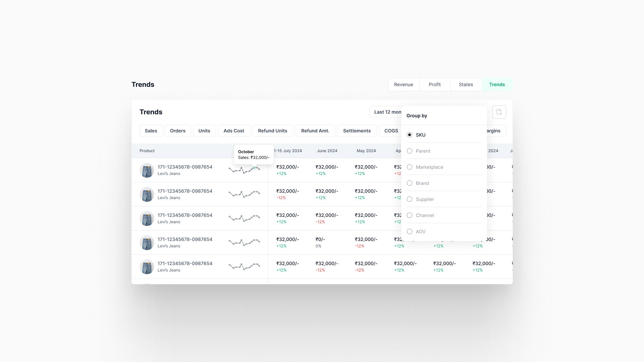Switch to the Profit tab
The image size is (644, 362).
pyautogui.click(x=434, y=84)
